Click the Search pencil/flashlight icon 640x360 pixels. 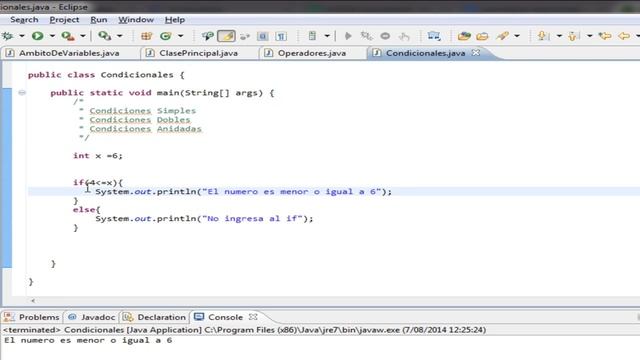pyautogui.click(x=502, y=36)
